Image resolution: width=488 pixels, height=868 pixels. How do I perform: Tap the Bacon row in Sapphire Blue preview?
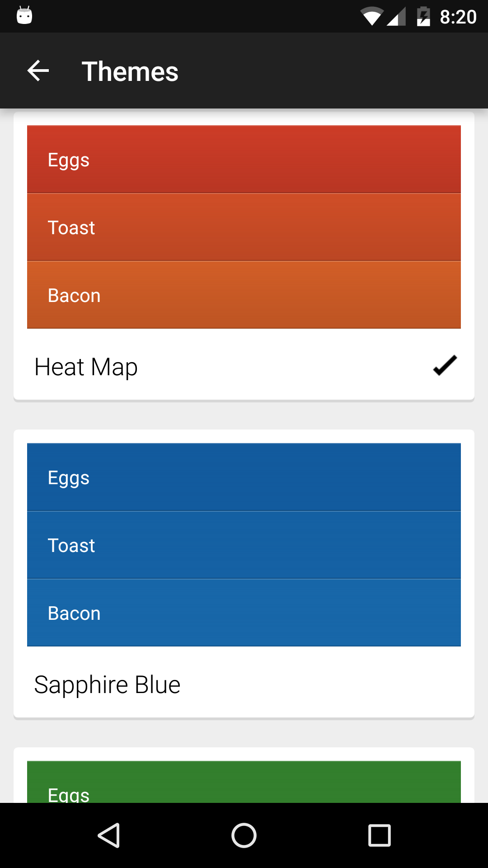(244, 613)
